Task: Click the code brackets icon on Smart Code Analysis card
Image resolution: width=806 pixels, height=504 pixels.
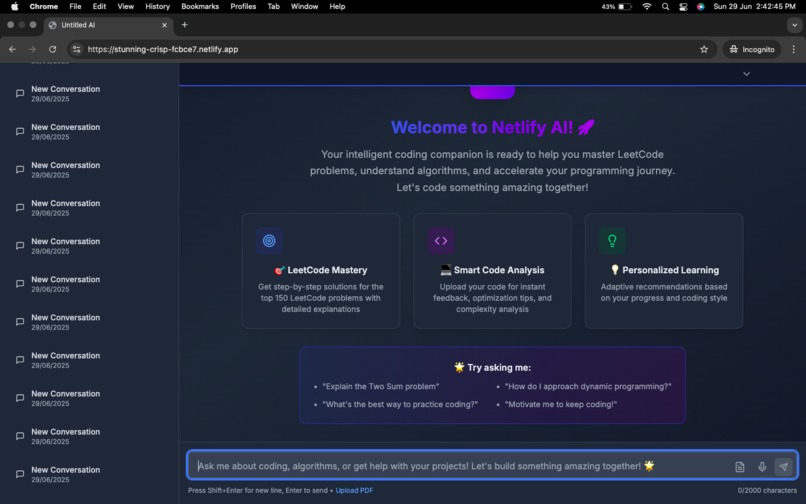Action: tap(441, 241)
